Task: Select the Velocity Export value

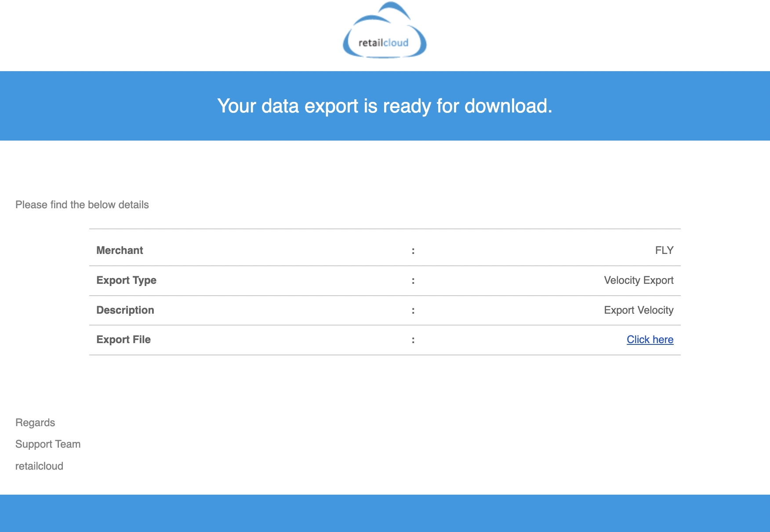Action: coord(639,280)
